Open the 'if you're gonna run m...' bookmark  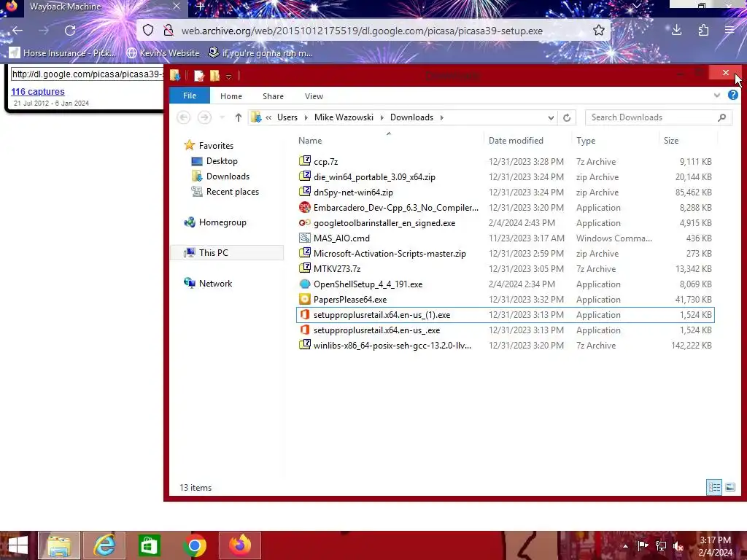[x=261, y=52]
